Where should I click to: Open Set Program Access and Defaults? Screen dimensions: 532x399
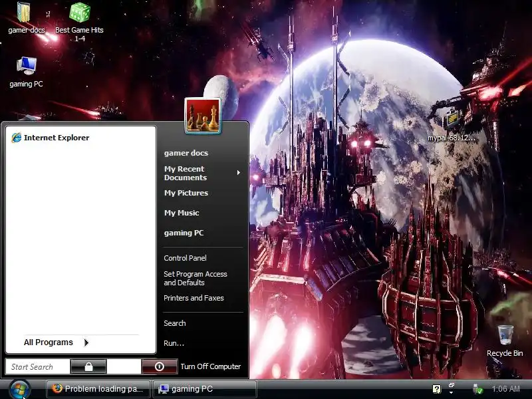point(196,278)
